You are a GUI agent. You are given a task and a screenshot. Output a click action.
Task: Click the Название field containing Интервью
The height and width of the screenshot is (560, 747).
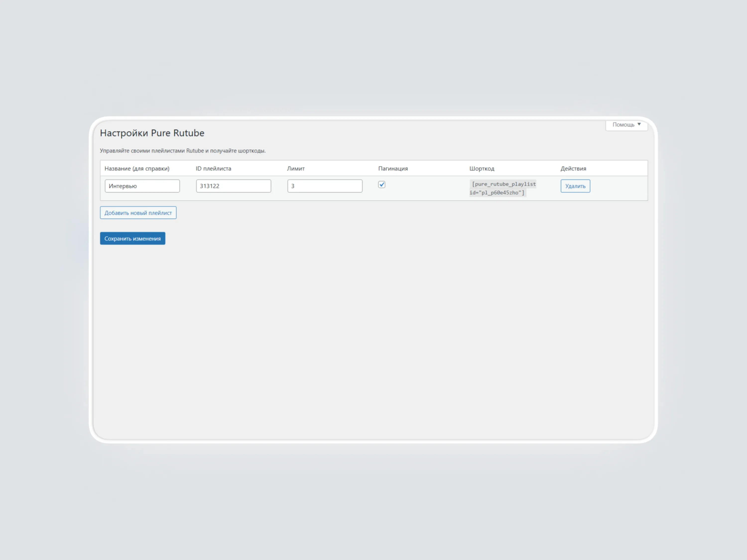(x=142, y=186)
